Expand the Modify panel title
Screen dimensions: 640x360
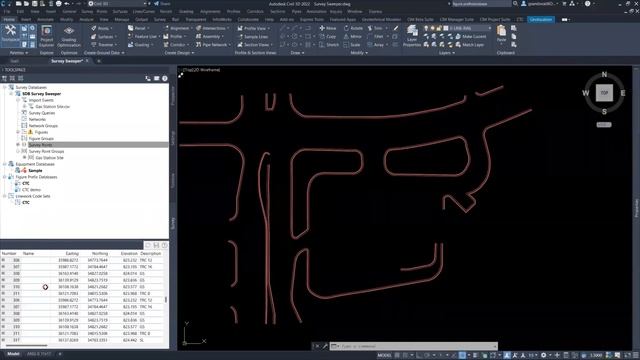[x=359, y=53]
